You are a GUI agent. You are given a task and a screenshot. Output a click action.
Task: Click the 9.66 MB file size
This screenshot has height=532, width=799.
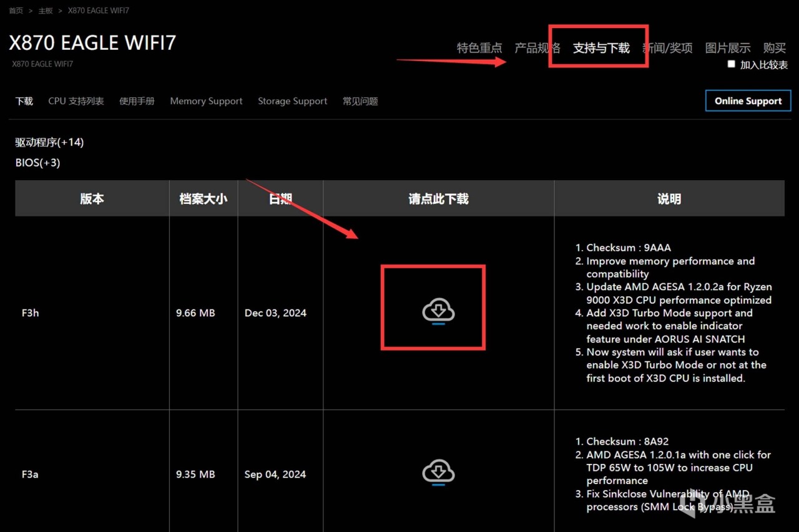pos(195,313)
